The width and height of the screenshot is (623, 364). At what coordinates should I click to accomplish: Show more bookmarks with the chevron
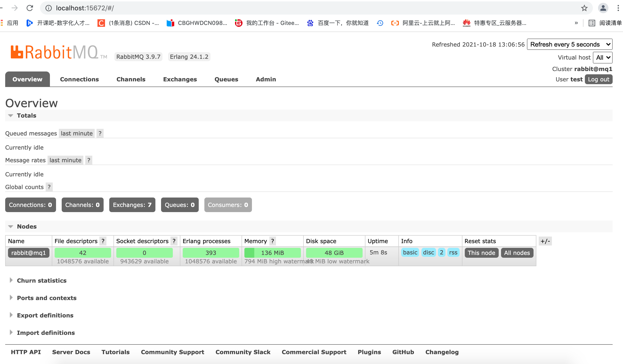coord(576,23)
